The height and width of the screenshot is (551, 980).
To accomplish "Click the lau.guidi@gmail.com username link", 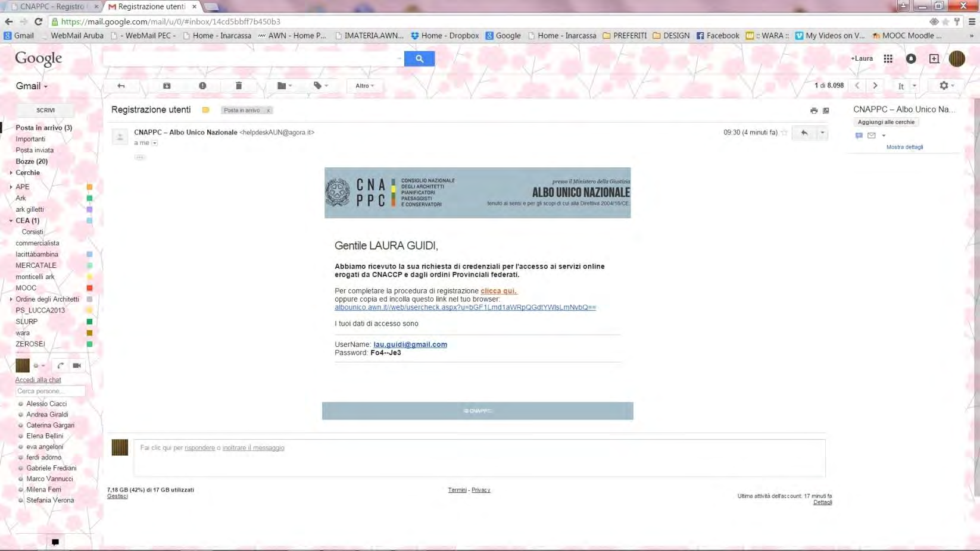I will [410, 345].
